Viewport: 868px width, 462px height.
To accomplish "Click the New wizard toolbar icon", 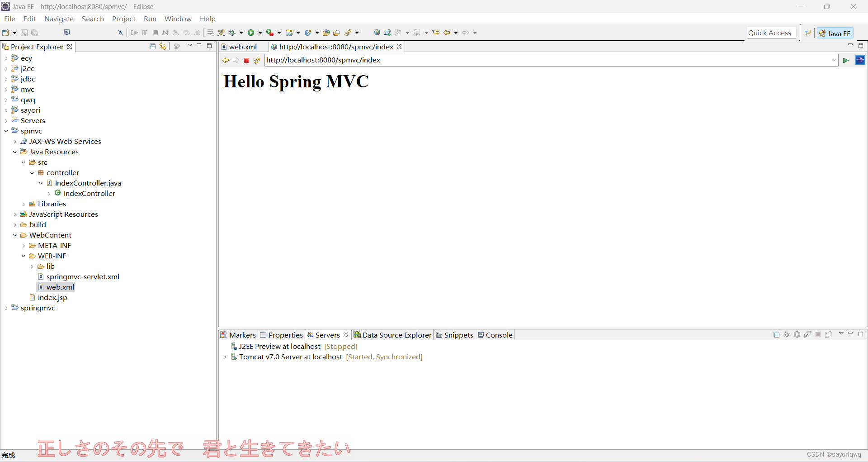I will (6, 33).
